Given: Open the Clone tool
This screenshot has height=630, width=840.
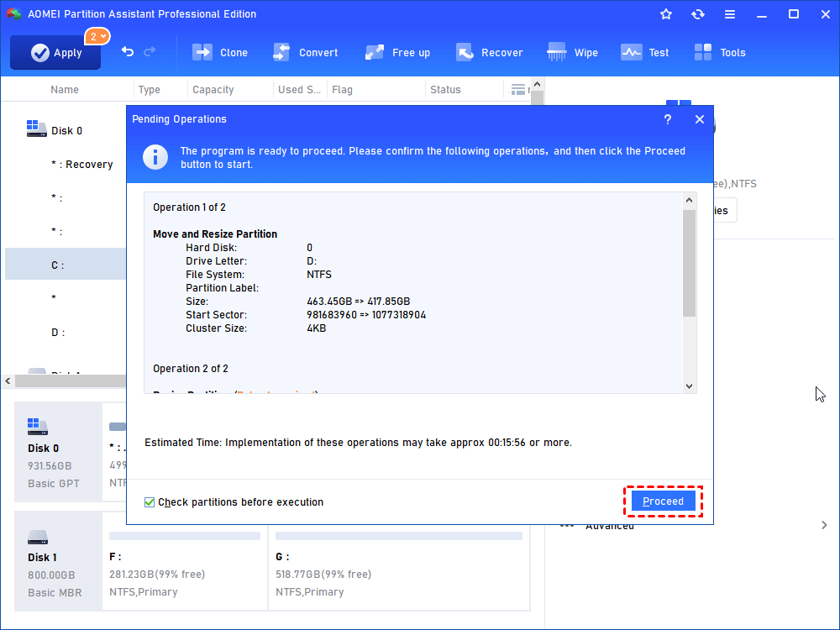Looking at the screenshot, I should [220, 52].
